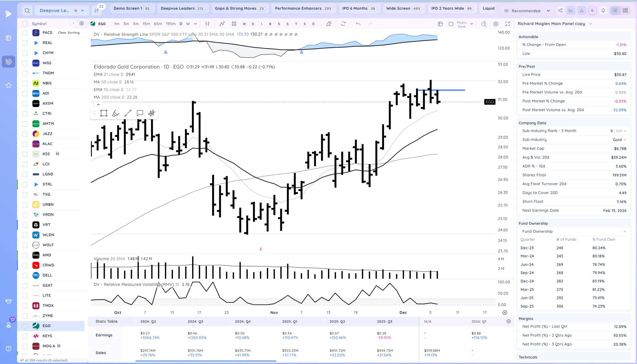Select the eraser annotation icon
The height and width of the screenshot is (364, 637).
tap(328, 24)
